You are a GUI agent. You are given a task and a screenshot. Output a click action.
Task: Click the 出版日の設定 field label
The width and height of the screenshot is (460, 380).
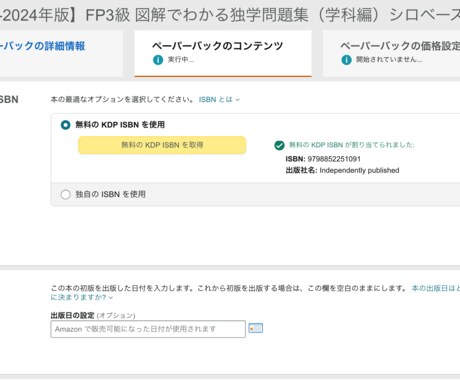(x=72, y=315)
